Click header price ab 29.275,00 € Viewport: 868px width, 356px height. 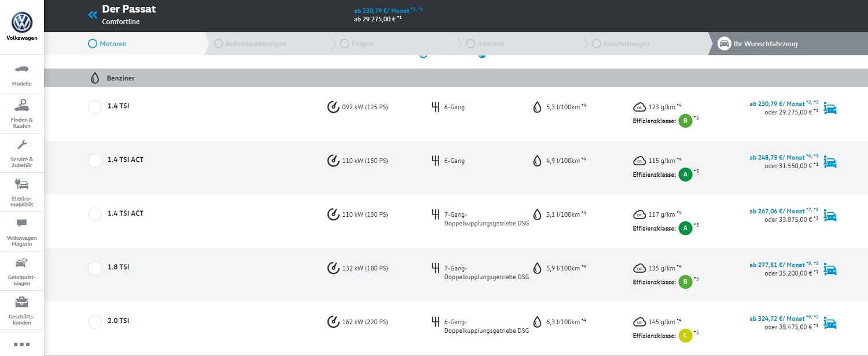tap(377, 19)
